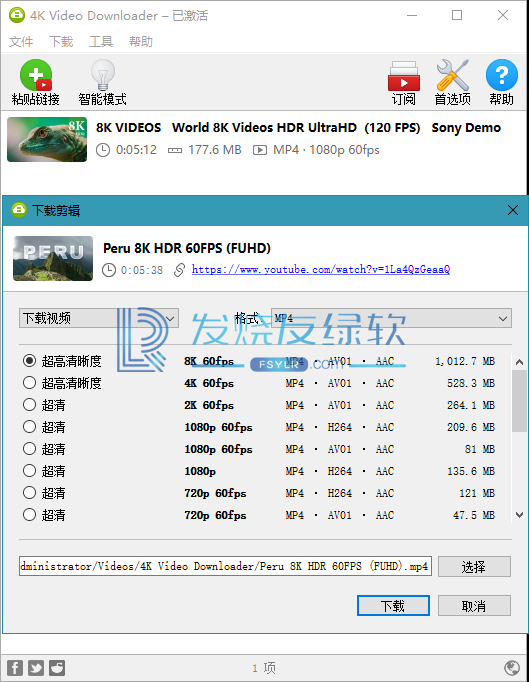Click the quality list scrollbar down arrow
This screenshot has height=682, width=529.
coord(519,515)
